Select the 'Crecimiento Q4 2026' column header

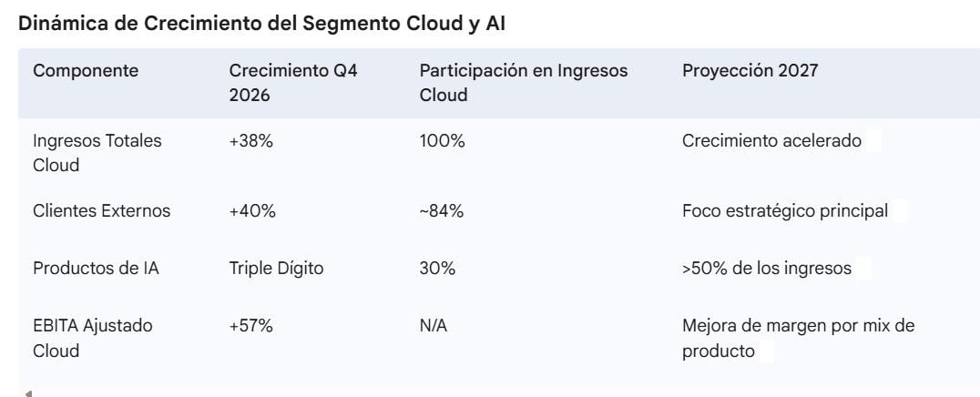tap(293, 83)
